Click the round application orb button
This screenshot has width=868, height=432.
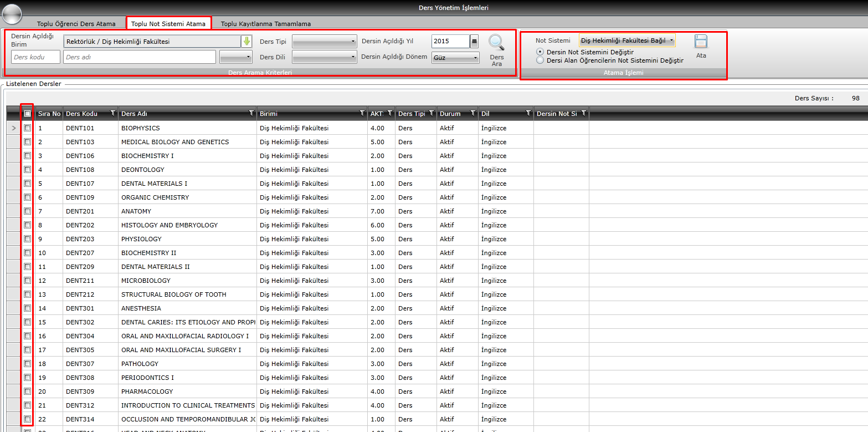(x=12, y=13)
